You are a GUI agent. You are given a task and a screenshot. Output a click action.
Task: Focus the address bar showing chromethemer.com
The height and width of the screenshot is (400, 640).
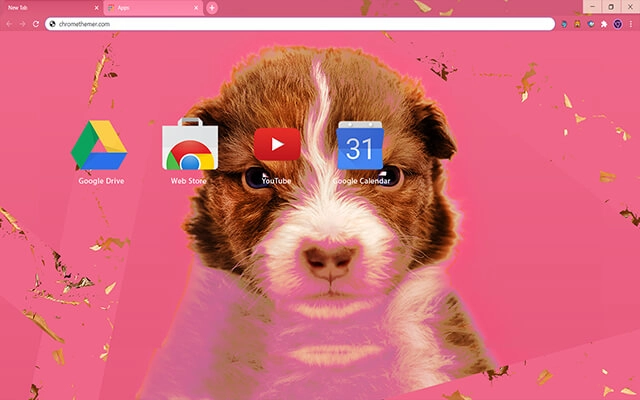pos(300,24)
